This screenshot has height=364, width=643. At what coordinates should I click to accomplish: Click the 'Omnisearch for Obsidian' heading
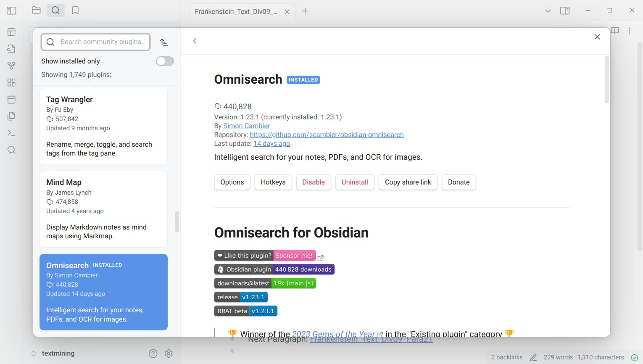pos(291,232)
